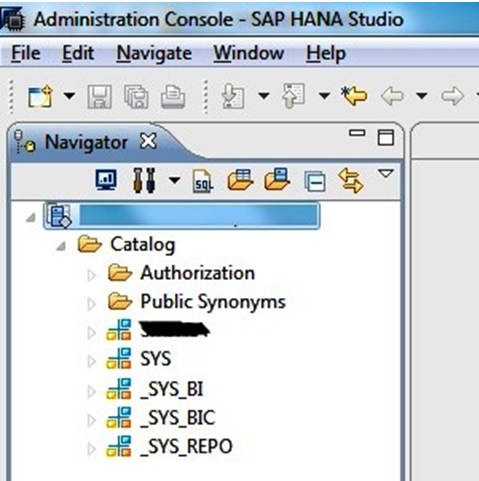Expand the _SYS_BI schema
479x481 pixels.
[91, 392]
